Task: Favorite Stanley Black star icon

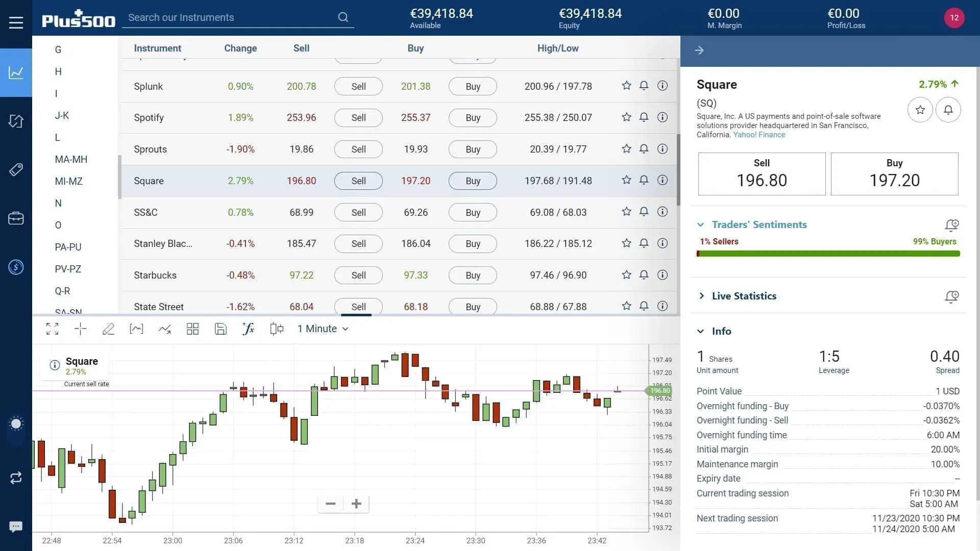Action: 626,243
